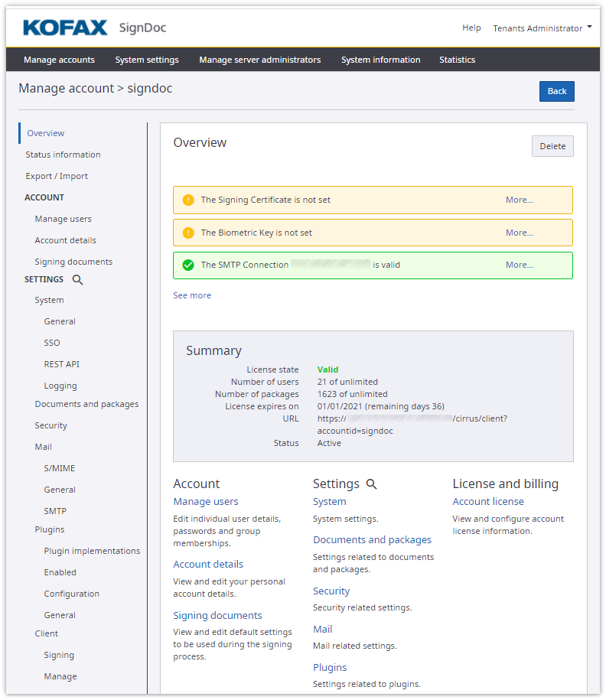606x700 pixels.
Task: Click the Delete button
Action: coord(552,146)
